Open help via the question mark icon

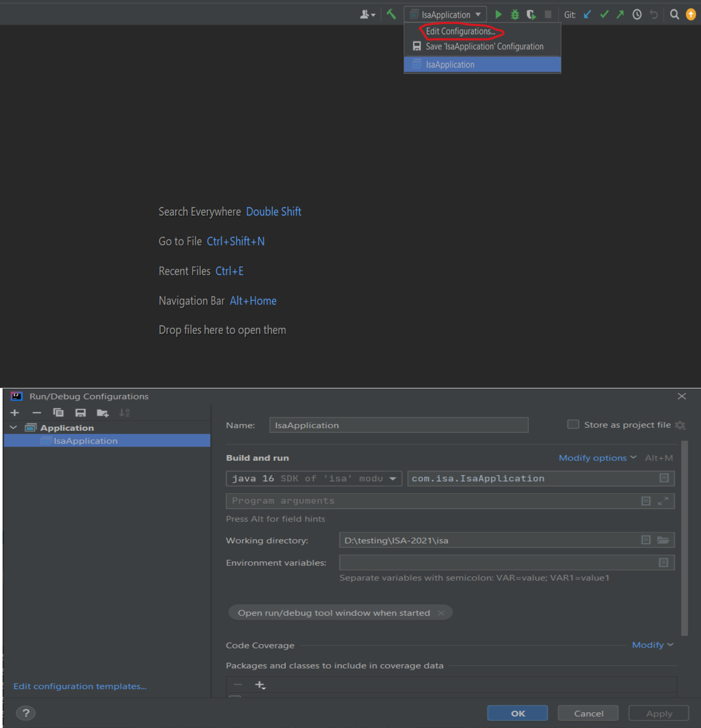tap(26, 713)
